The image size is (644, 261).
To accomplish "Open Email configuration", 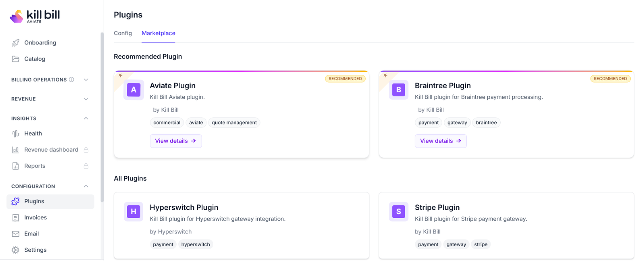I will pos(50,234).
